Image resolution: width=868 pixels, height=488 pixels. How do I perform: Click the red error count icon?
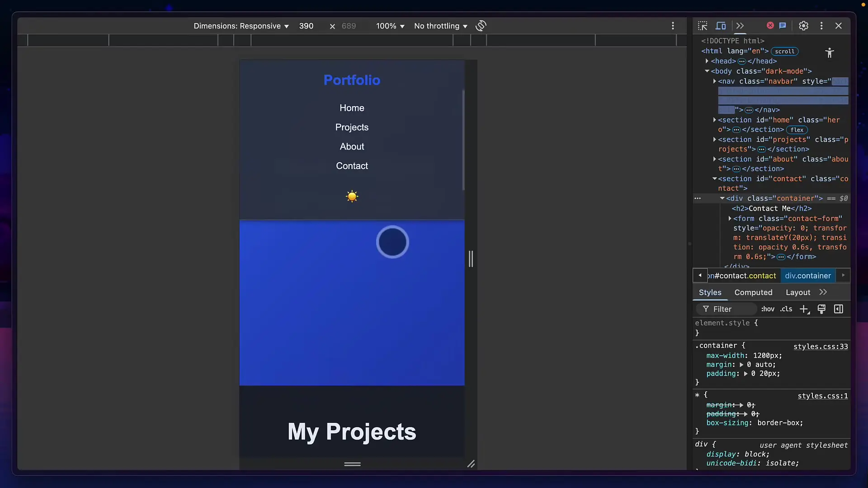point(770,25)
